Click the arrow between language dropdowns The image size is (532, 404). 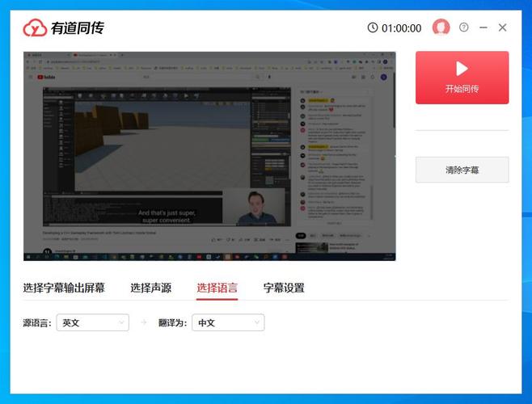tap(144, 322)
